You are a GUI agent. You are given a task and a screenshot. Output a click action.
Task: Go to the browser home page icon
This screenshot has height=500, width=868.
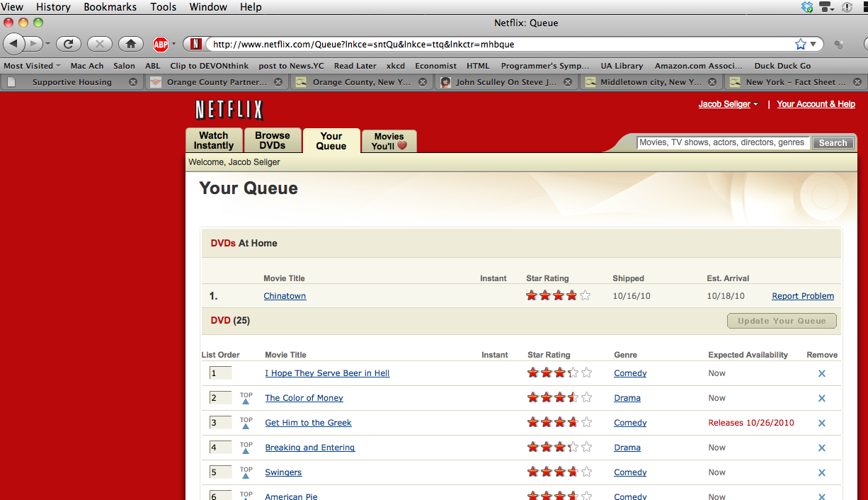click(x=130, y=44)
